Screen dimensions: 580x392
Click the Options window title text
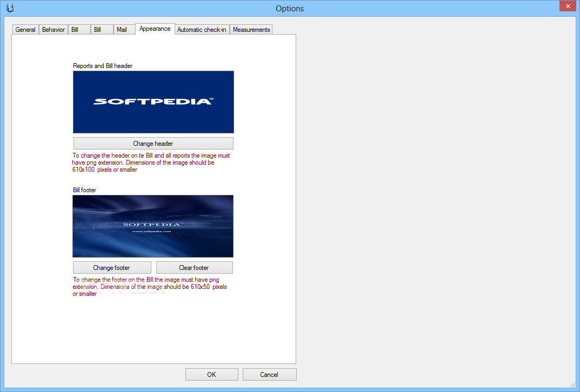click(290, 9)
